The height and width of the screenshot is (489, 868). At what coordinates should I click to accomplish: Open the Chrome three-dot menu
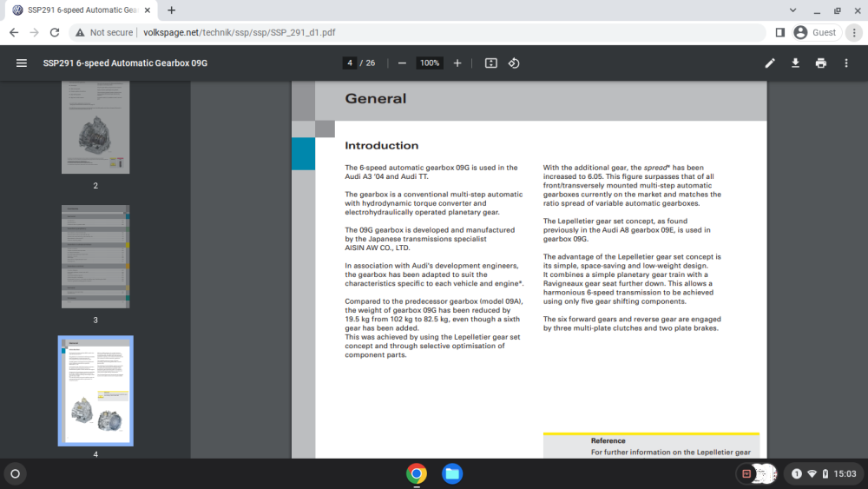click(854, 33)
